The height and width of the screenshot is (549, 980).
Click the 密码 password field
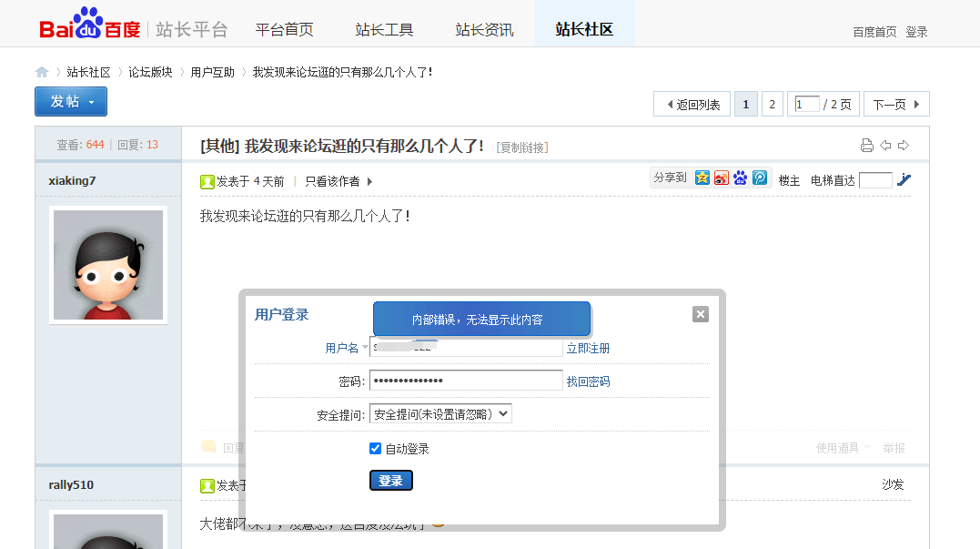[x=466, y=381]
